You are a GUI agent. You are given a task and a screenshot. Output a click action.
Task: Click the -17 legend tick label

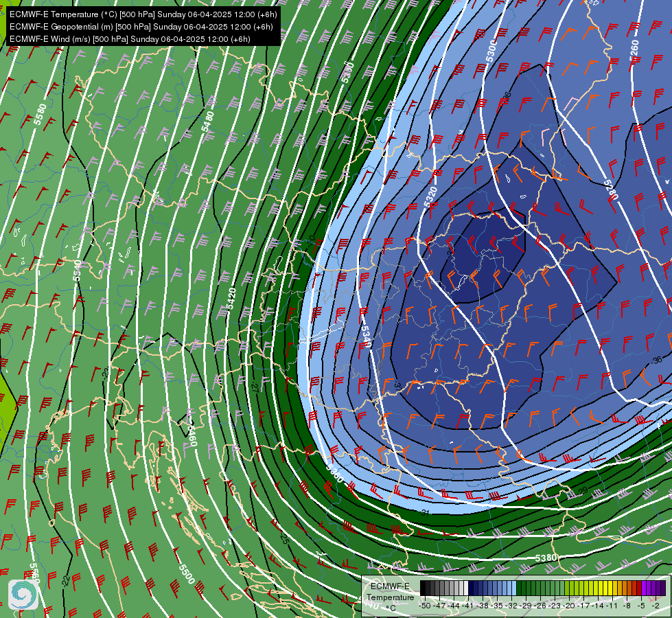(x=583, y=606)
